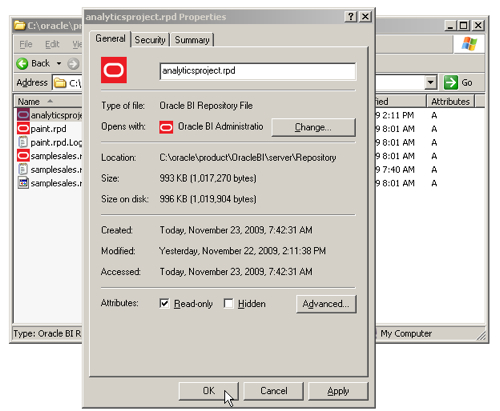
Task: Open the Back button history dropdown arrow
Action: (59, 63)
